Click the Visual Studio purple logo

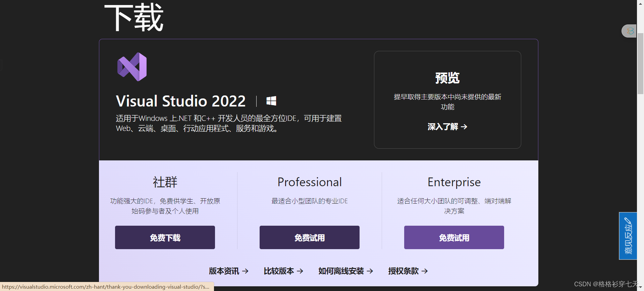[132, 67]
